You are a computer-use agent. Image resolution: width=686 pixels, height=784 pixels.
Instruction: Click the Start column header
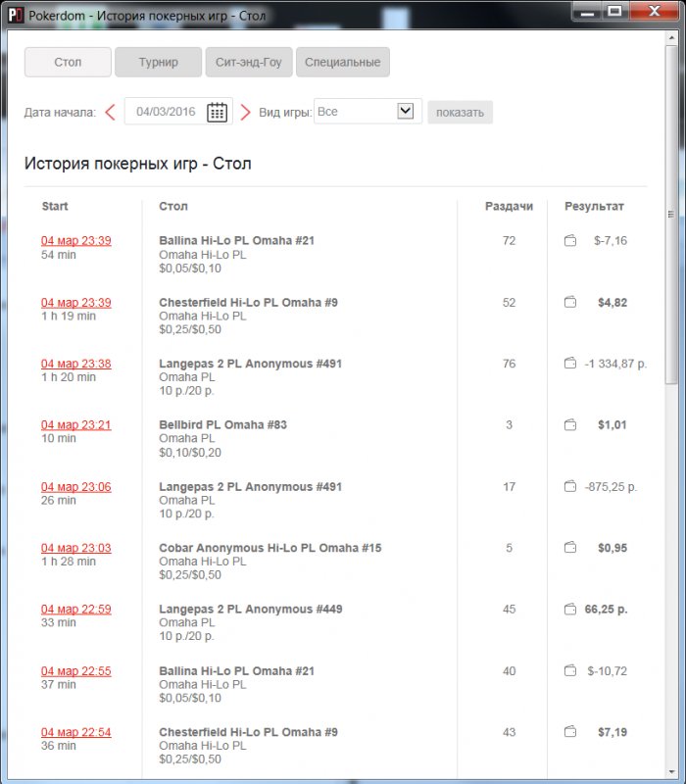55,206
